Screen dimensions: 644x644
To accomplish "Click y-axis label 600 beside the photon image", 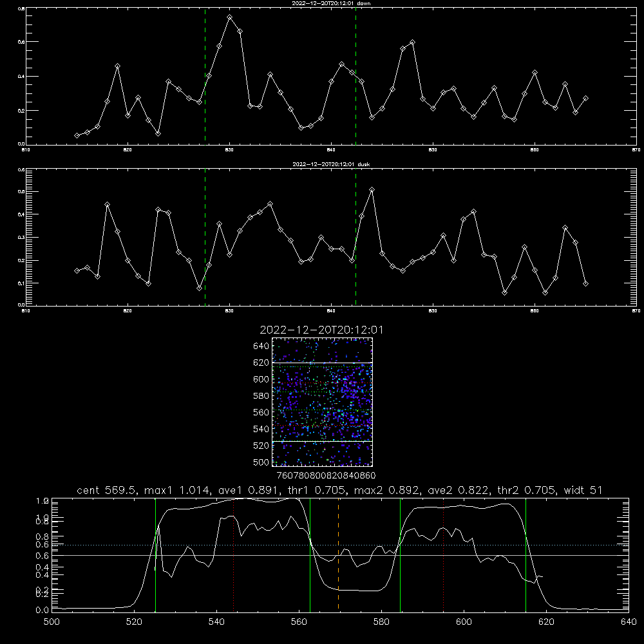I will [x=261, y=379].
